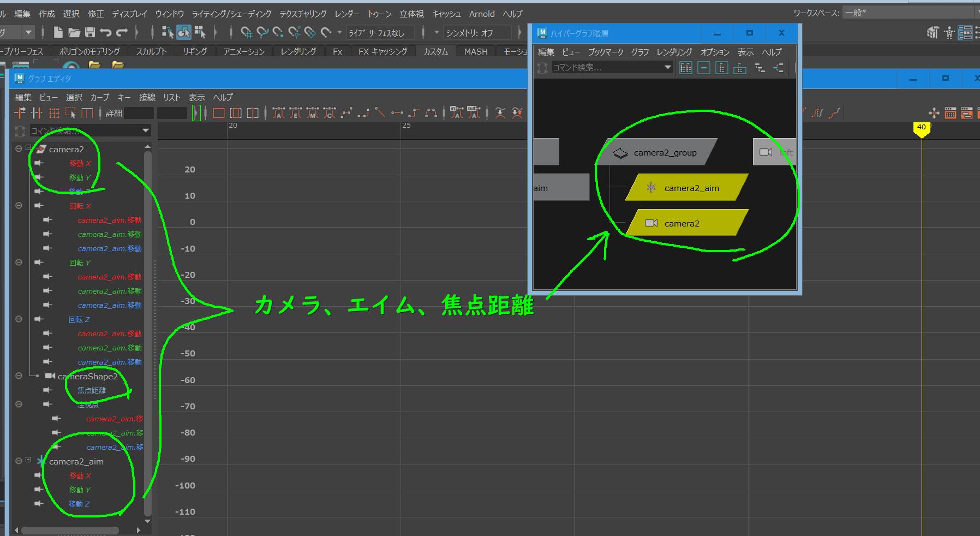Switch to リギング shelf tab

coord(195,51)
